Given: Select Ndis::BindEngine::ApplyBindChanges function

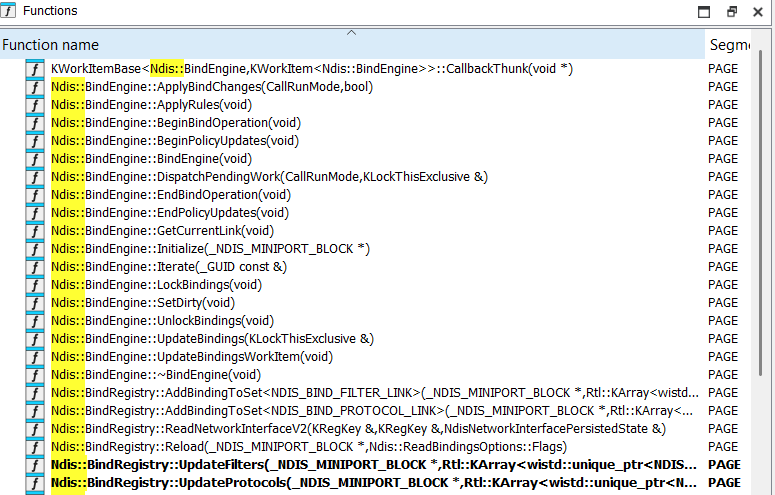Looking at the screenshot, I should (x=212, y=87).
